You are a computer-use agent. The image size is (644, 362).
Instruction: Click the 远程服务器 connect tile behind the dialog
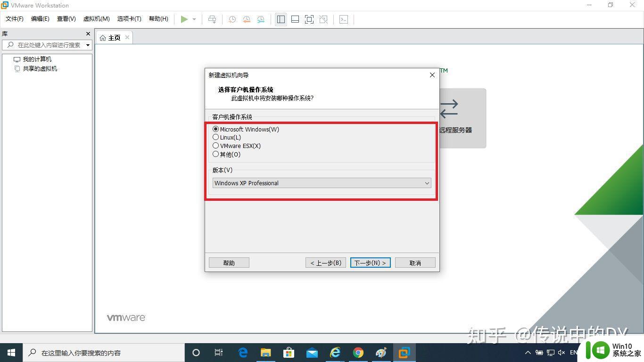click(x=462, y=118)
